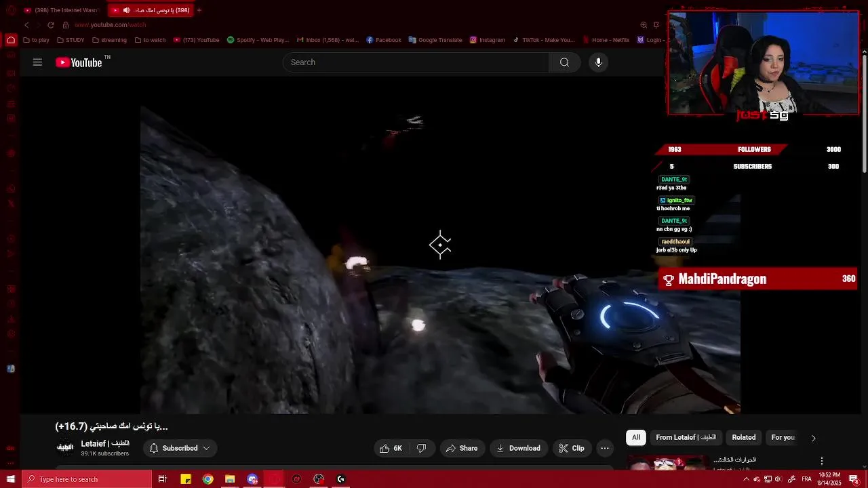The height and width of the screenshot is (488, 868).
Task: Reload the current page
Action: pyautogui.click(x=50, y=25)
